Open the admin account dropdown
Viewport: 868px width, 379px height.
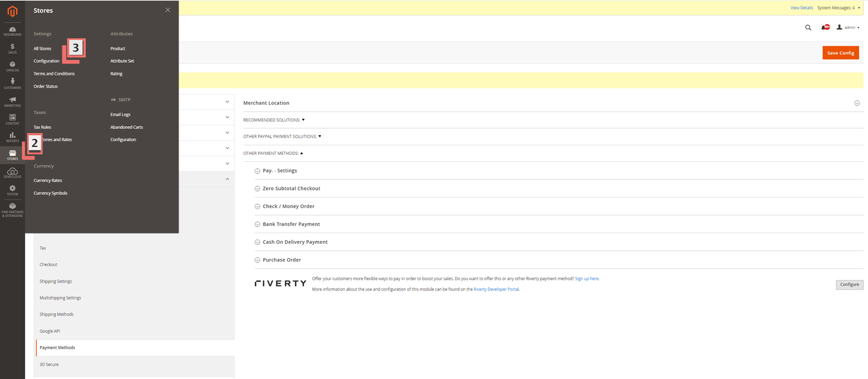click(848, 28)
